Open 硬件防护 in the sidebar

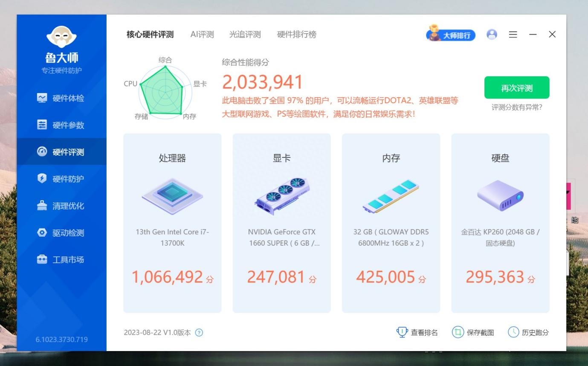(61, 179)
